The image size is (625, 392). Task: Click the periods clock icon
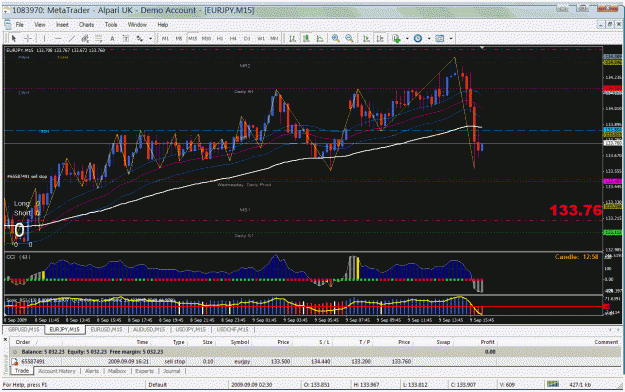pyautogui.click(x=418, y=38)
